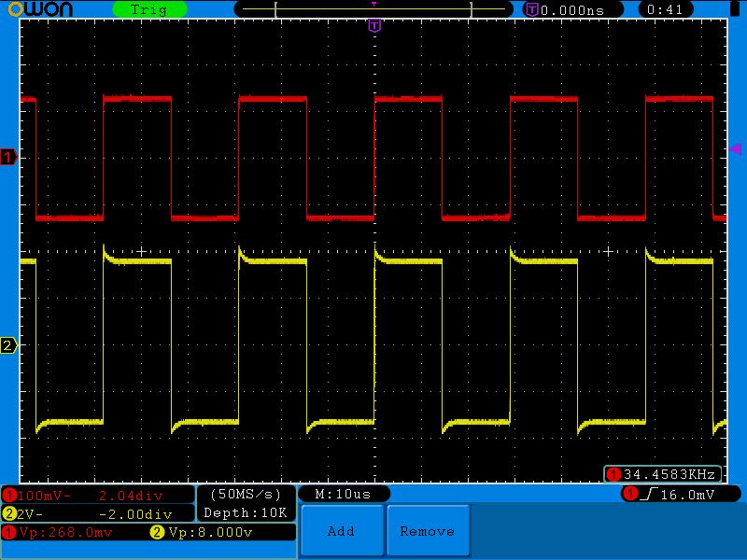Click the Add button

[x=342, y=530]
